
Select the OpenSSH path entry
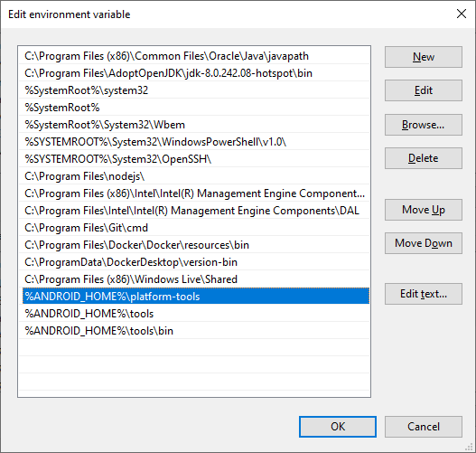pyautogui.click(x=194, y=159)
